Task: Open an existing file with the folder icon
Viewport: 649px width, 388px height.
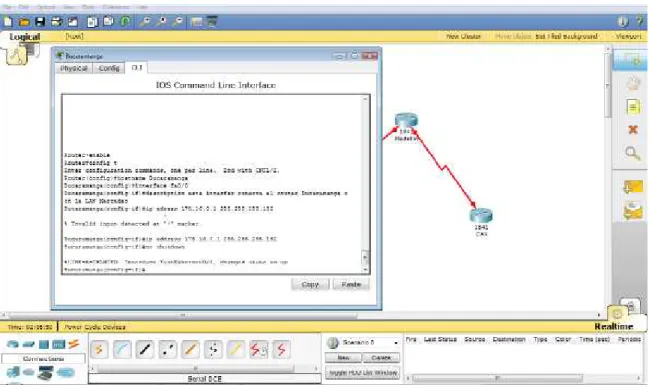Action: coord(24,22)
